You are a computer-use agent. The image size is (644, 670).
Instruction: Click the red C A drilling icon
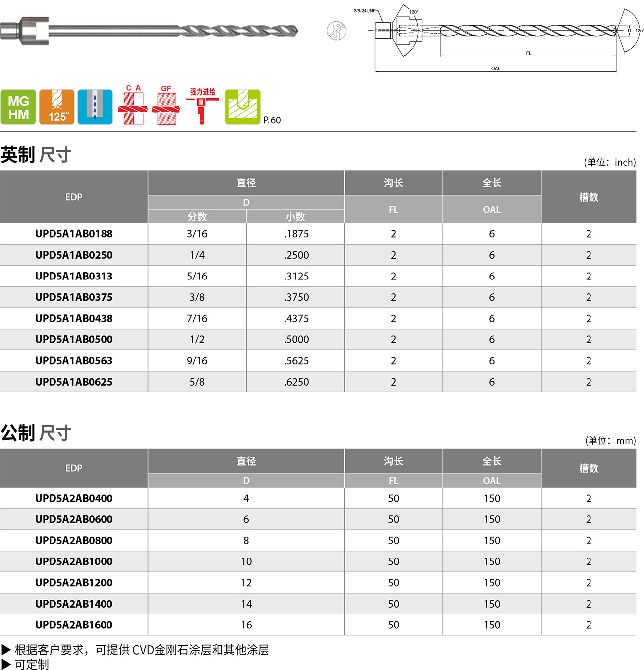coord(133,105)
